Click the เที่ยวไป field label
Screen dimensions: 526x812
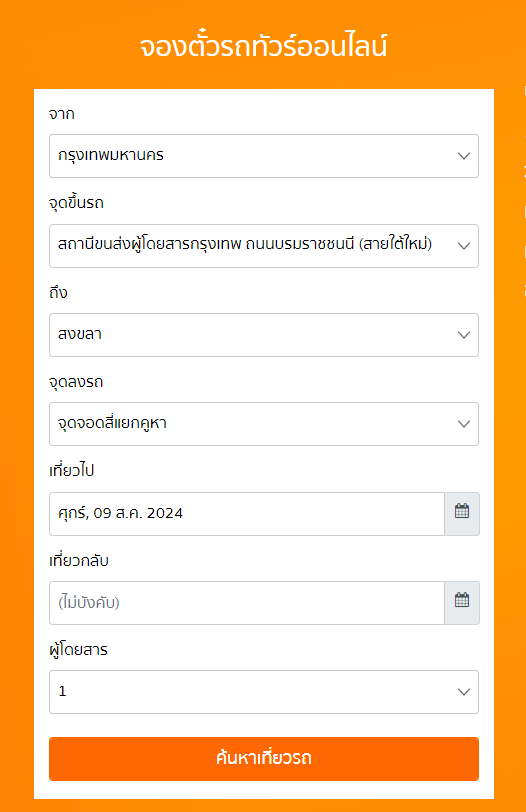(x=71, y=471)
